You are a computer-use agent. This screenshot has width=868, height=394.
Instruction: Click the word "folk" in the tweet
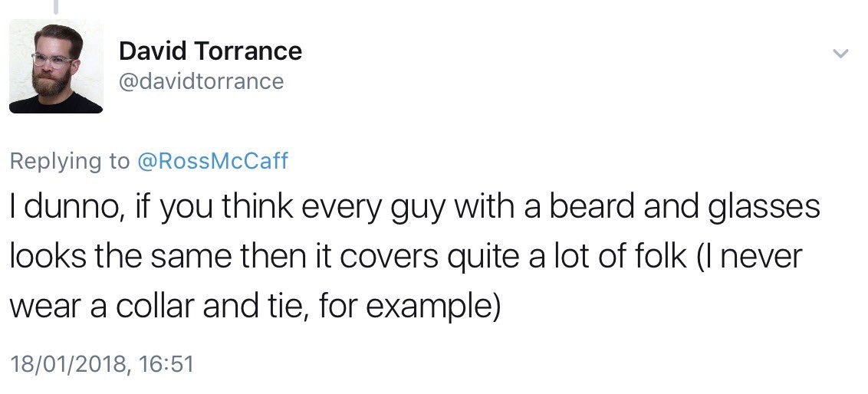(653, 257)
